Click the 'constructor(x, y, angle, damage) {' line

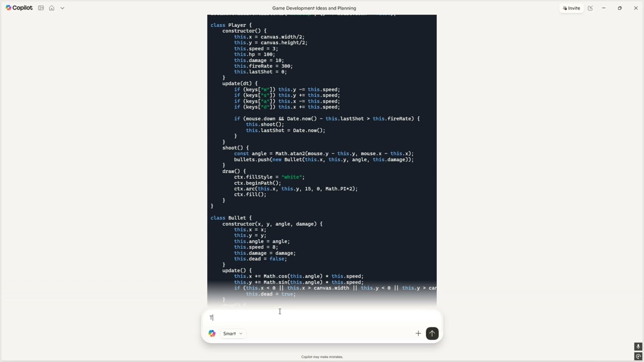pos(272,224)
